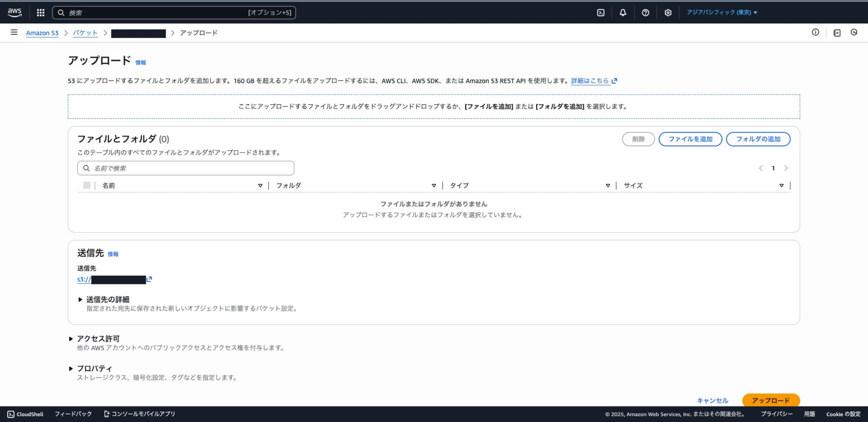Viewport: 868px width, 422px height.
Task: Click the AWS logo home icon
Action: 15,13
